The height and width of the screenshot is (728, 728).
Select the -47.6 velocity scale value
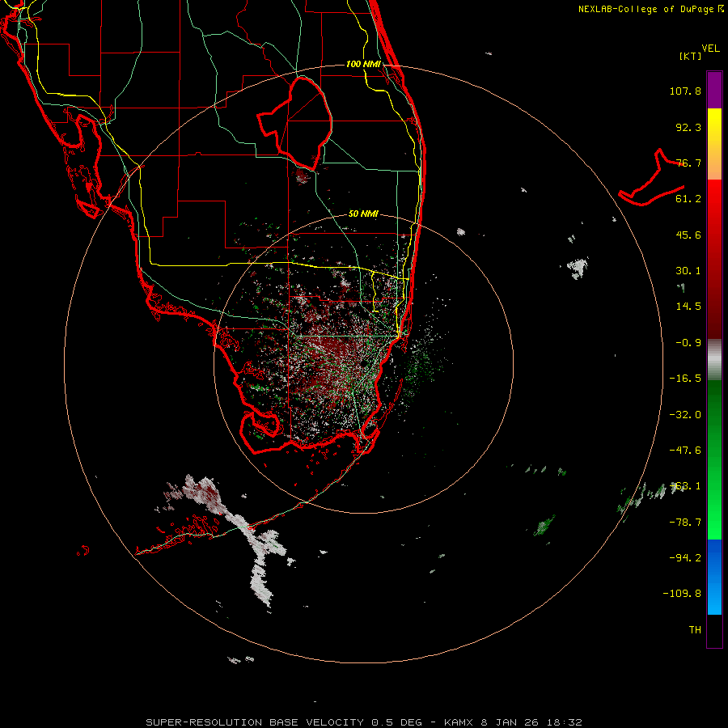pyautogui.click(x=685, y=451)
